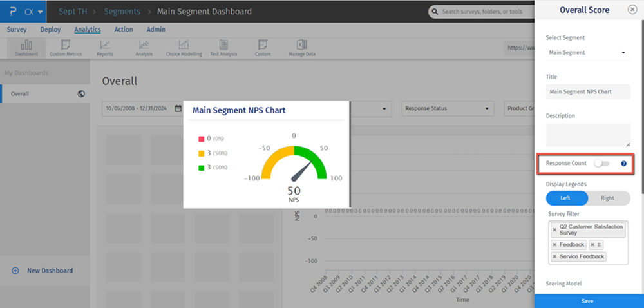644x308 pixels.
Task: Click the Title input field
Action: pyautogui.click(x=587, y=92)
